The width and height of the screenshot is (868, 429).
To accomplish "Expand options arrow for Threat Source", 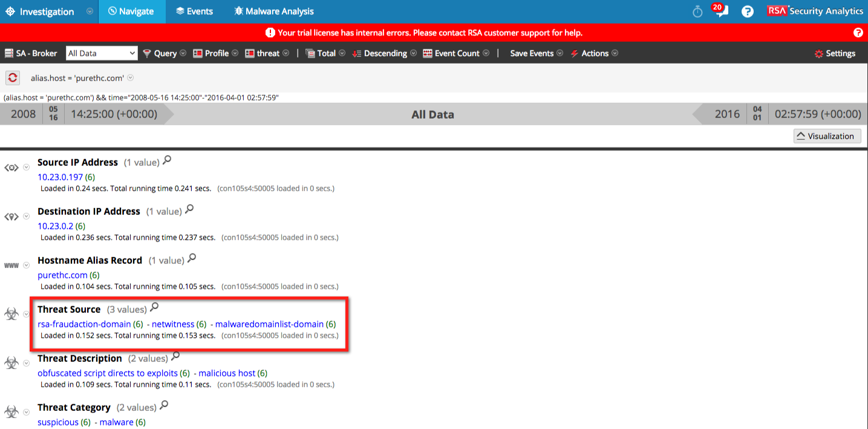I will [x=26, y=314].
